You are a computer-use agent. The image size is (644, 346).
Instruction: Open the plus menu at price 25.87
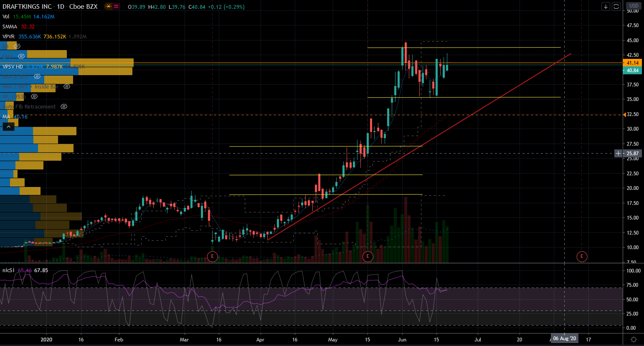619,154
